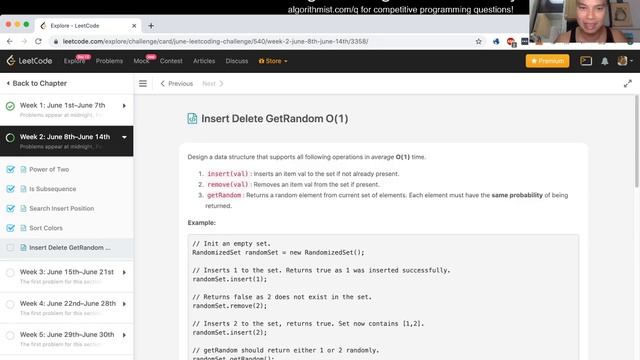The height and width of the screenshot is (360, 640).
Task: Click the getRandom code label
Action: click(224, 195)
